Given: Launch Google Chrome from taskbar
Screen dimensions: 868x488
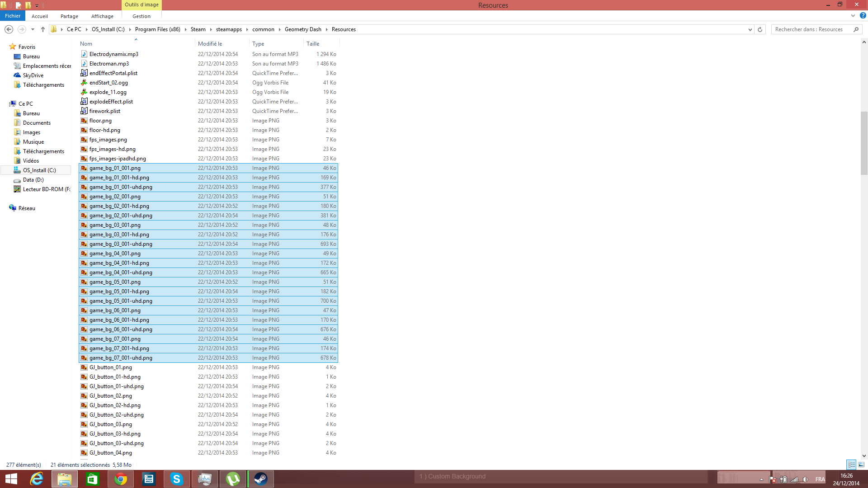Looking at the screenshot, I should tap(120, 479).
